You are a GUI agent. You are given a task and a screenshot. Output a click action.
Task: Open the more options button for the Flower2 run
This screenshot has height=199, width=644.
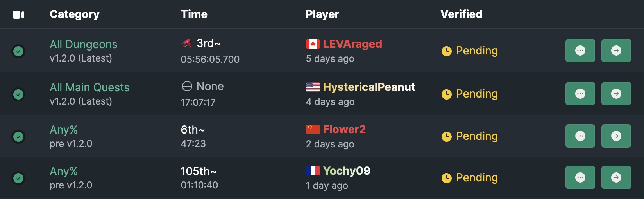(x=580, y=136)
